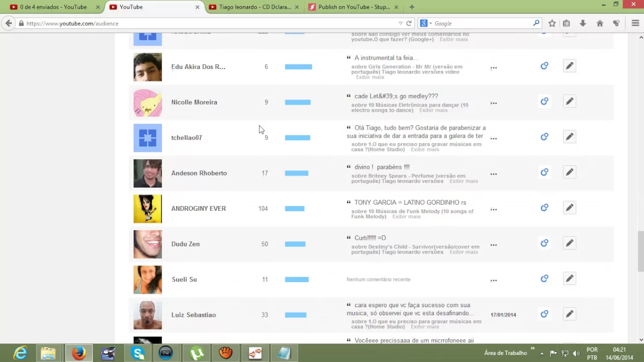Viewport: 644px width, 362px height.
Task: Click the pencil edit icon for Sueli Su
Action: coord(570,279)
